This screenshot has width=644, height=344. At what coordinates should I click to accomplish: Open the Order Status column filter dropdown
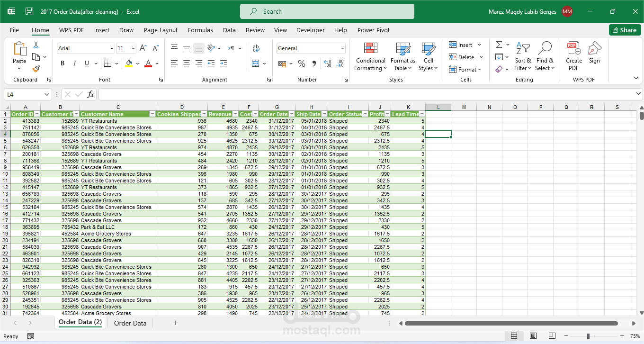(x=365, y=114)
